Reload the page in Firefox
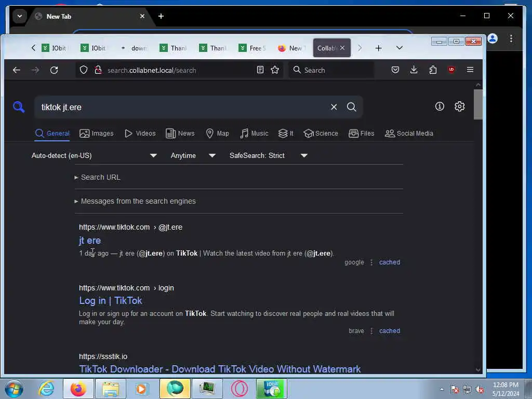This screenshot has height=399, width=532. tap(54, 70)
